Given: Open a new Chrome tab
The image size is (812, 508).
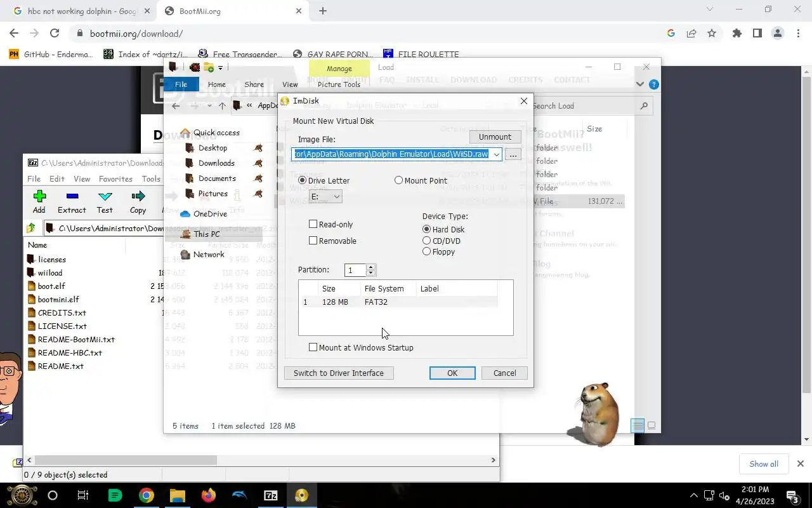Looking at the screenshot, I should [323, 11].
